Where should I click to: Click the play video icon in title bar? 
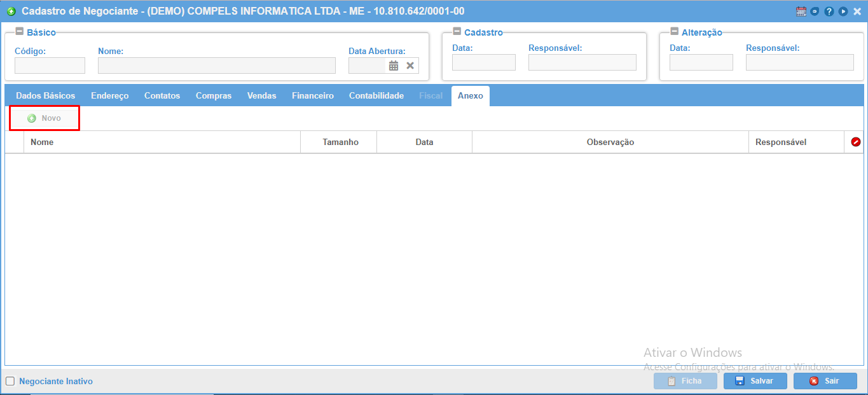[x=843, y=11]
